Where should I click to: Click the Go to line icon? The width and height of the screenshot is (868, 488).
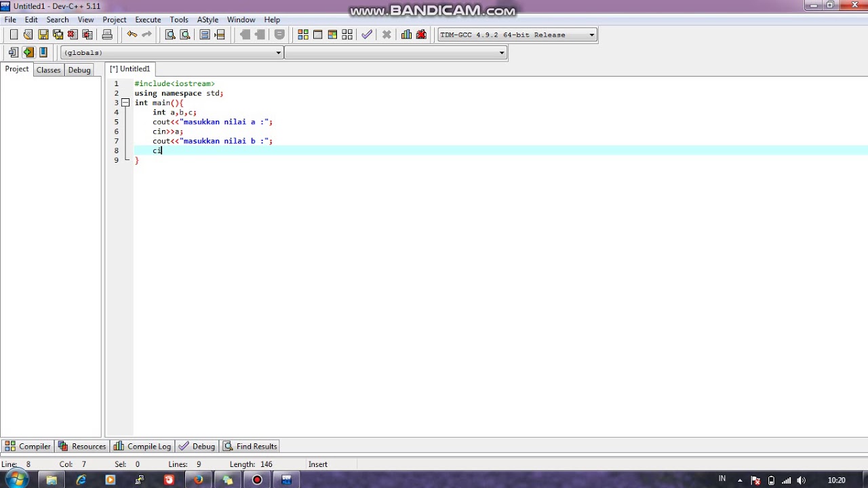click(220, 35)
